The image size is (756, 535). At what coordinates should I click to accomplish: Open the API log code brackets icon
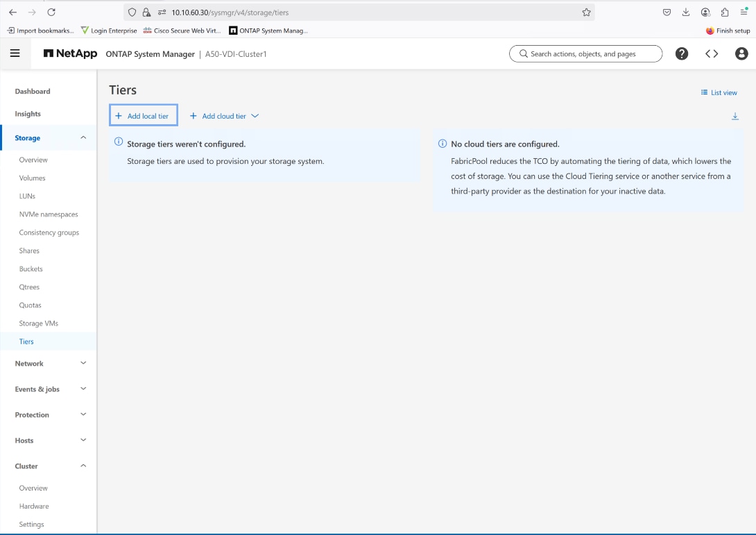pyautogui.click(x=712, y=53)
